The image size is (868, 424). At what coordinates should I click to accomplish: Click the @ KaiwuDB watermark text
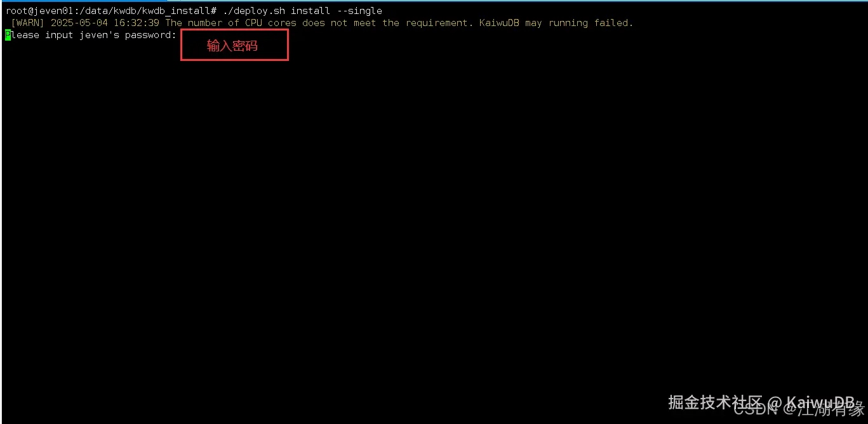(x=811, y=402)
